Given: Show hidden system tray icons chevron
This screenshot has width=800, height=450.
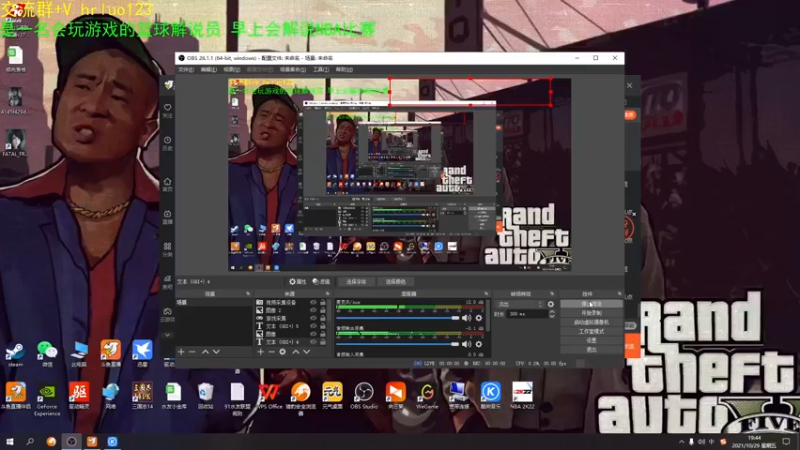Looking at the screenshot, I should tap(682, 442).
